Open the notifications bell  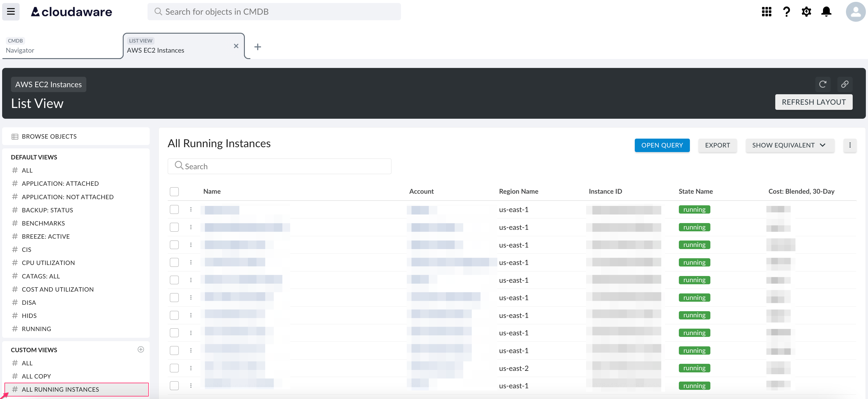click(826, 12)
